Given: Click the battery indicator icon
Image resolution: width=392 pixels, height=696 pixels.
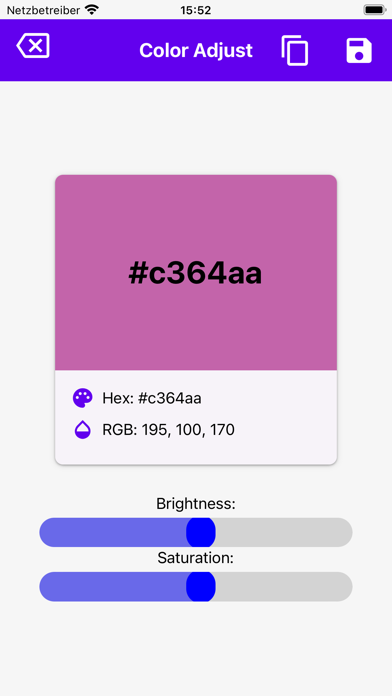Looking at the screenshot, I should click(x=375, y=10).
